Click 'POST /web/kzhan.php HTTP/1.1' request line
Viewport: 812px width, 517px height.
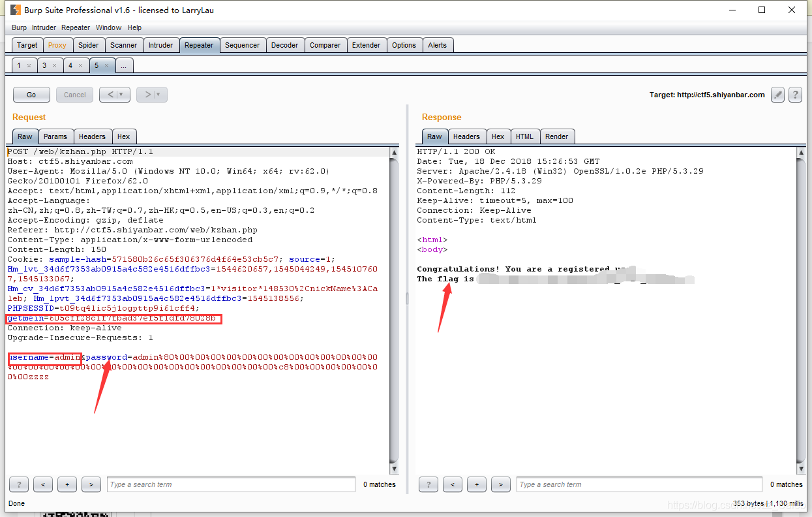[x=80, y=151]
